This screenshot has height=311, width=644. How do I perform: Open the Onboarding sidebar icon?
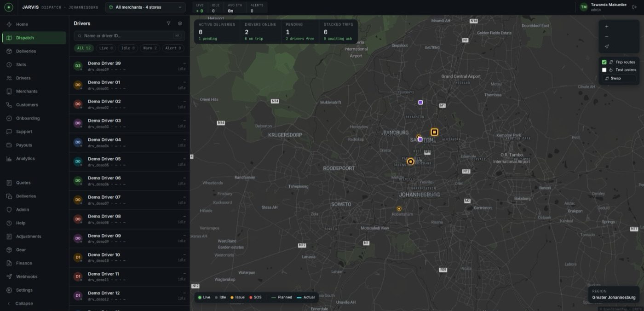click(x=9, y=118)
